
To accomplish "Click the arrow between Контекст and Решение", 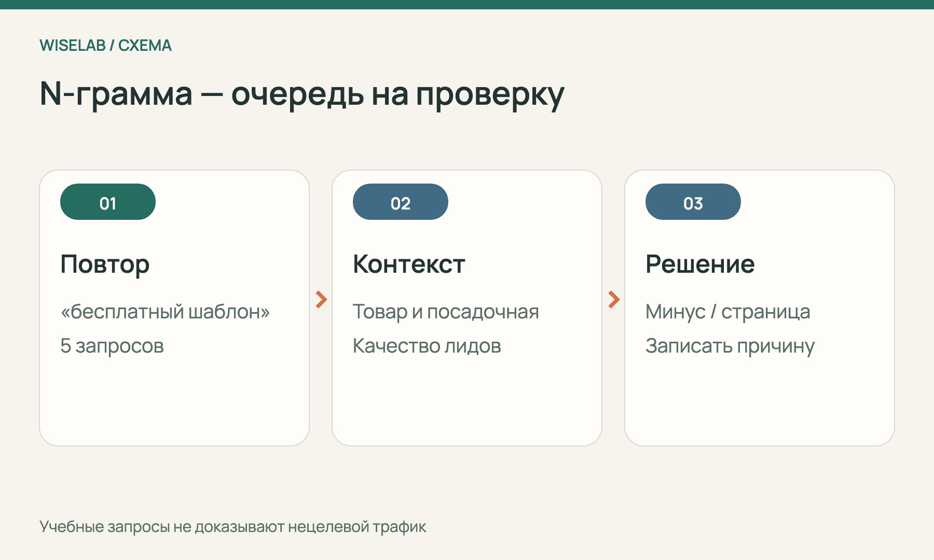I will click(x=614, y=299).
